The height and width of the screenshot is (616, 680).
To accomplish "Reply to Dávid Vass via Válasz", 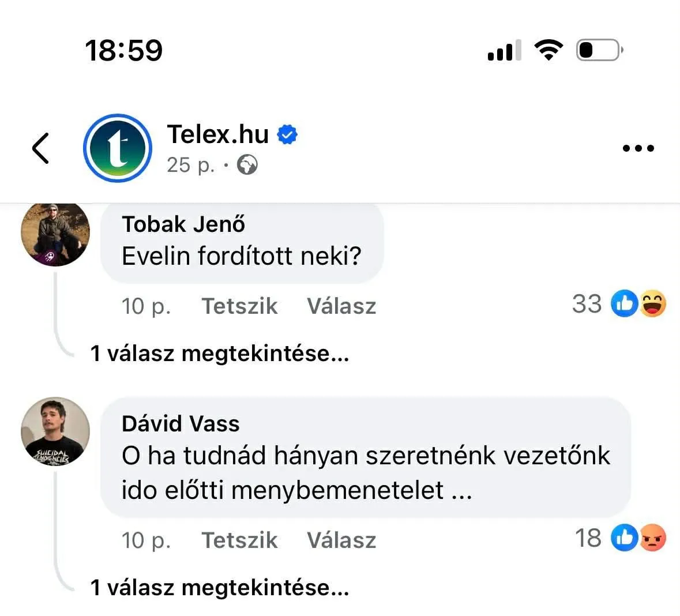I will [x=341, y=540].
